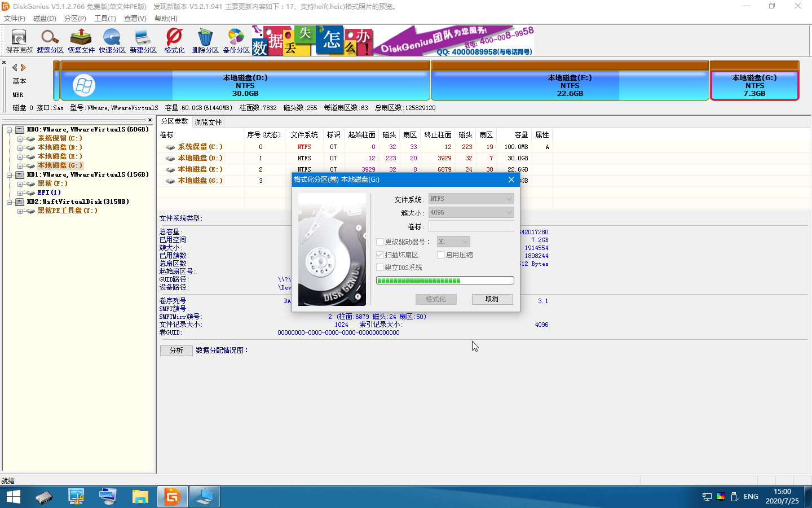Click the 格式化 button in dialog
Image resolution: width=812 pixels, height=508 pixels.
436,299
